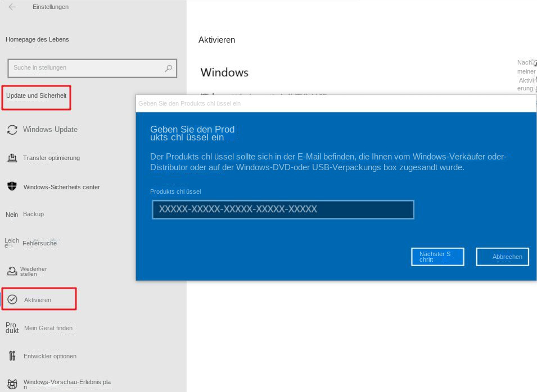Image resolution: width=537 pixels, height=392 pixels.
Task: Click the back arrow beside Einstellungen
Action: click(x=12, y=7)
